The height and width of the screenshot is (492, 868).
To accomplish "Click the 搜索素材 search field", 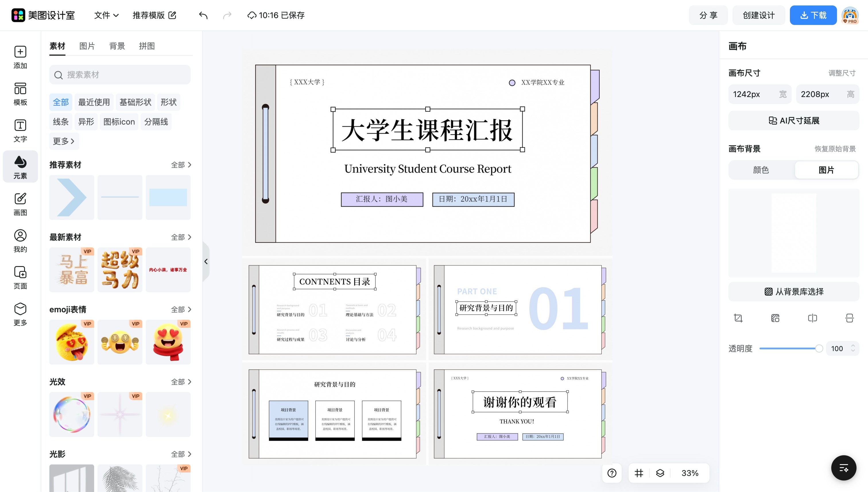I will click(x=120, y=75).
